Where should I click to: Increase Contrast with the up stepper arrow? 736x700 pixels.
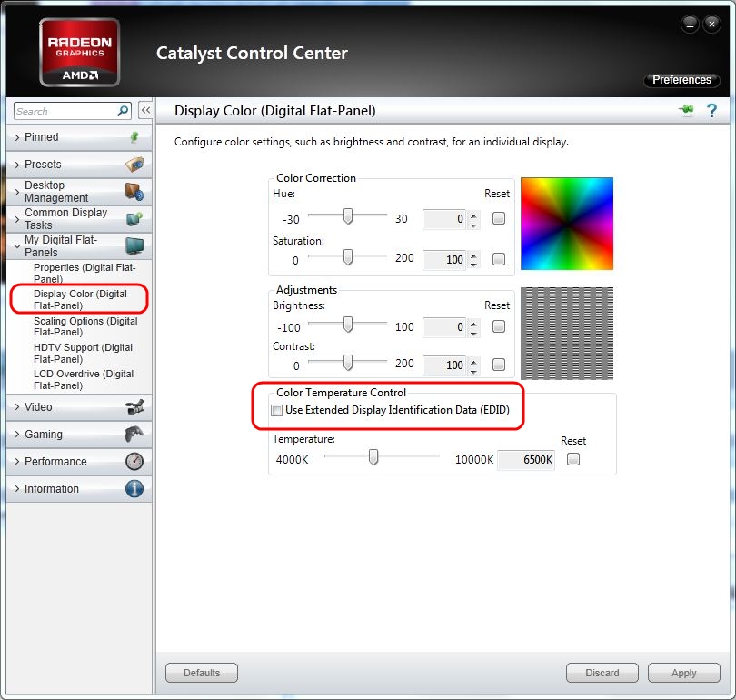(473, 361)
